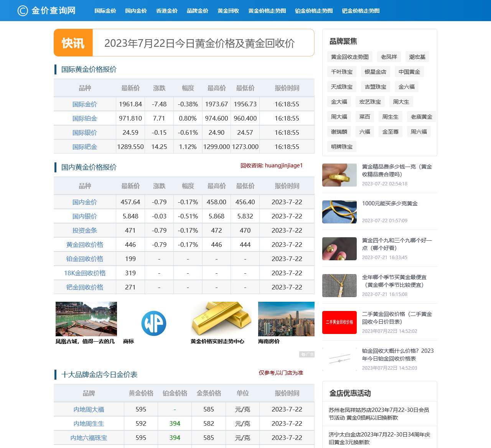Open article 黄金四个九和三个九哪个好

[x=397, y=244]
